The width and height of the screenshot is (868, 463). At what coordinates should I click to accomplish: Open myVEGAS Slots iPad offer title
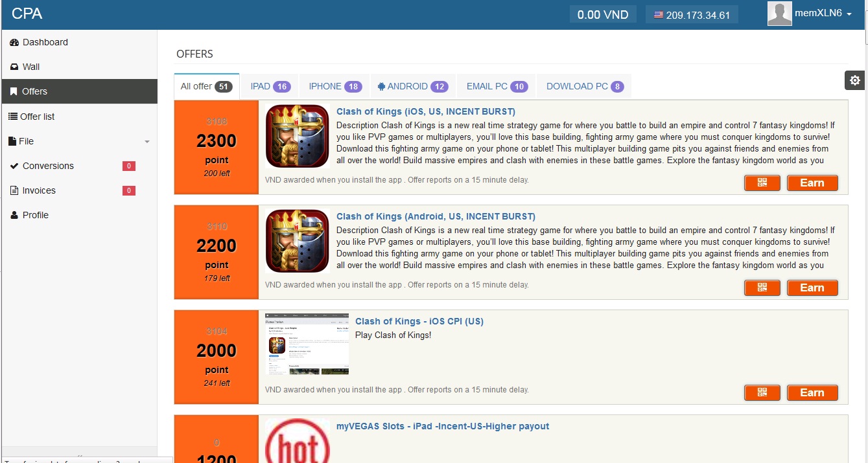(x=443, y=426)
